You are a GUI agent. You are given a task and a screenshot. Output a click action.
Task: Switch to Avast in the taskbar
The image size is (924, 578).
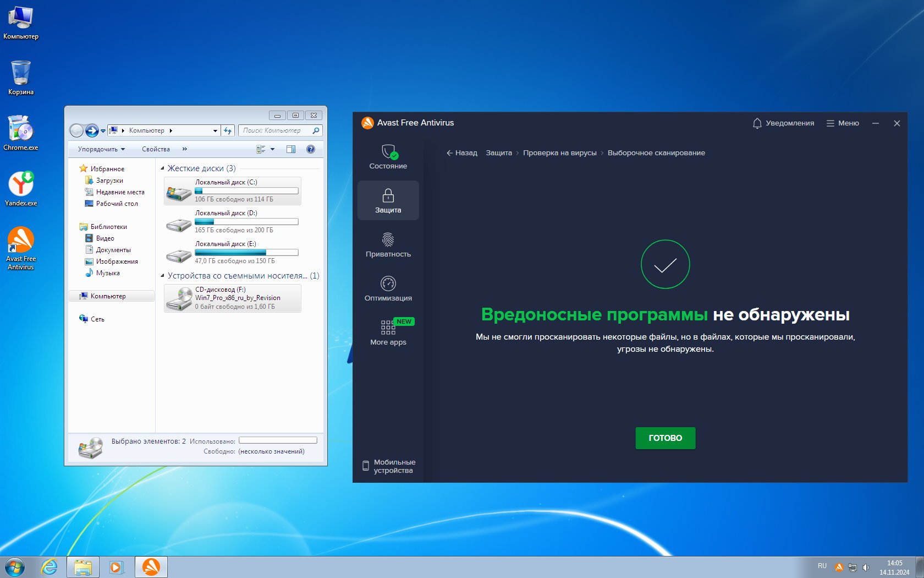coord(151,567)
